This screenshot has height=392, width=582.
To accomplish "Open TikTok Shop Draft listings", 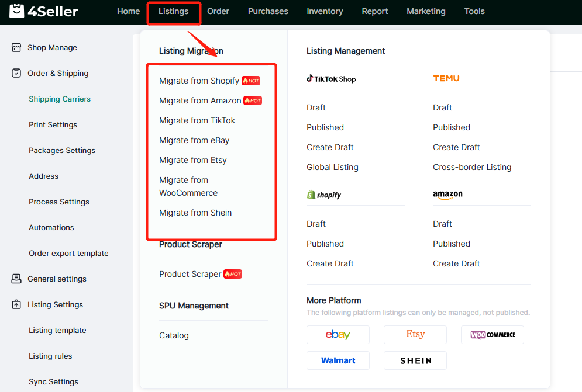I will point(316,107).
